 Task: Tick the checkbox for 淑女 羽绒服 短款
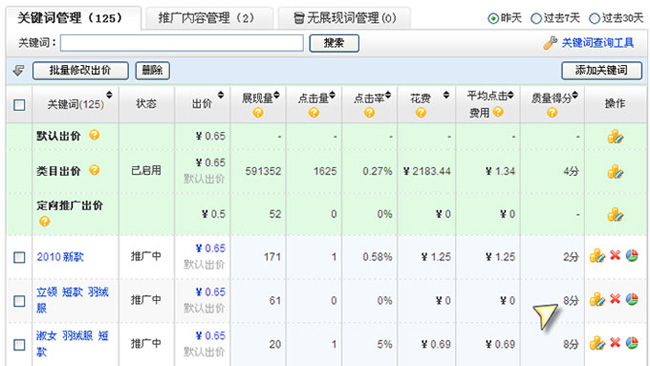point(19,344)
